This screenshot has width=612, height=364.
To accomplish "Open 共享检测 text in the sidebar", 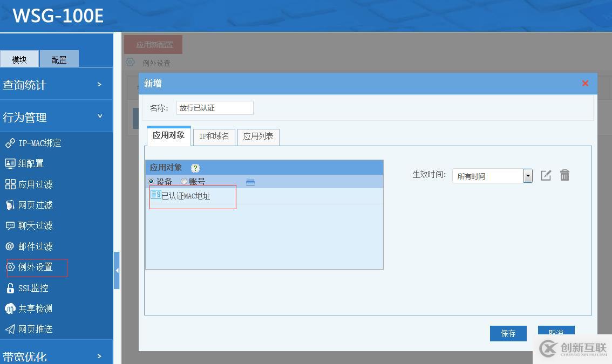I will (36, 308).
